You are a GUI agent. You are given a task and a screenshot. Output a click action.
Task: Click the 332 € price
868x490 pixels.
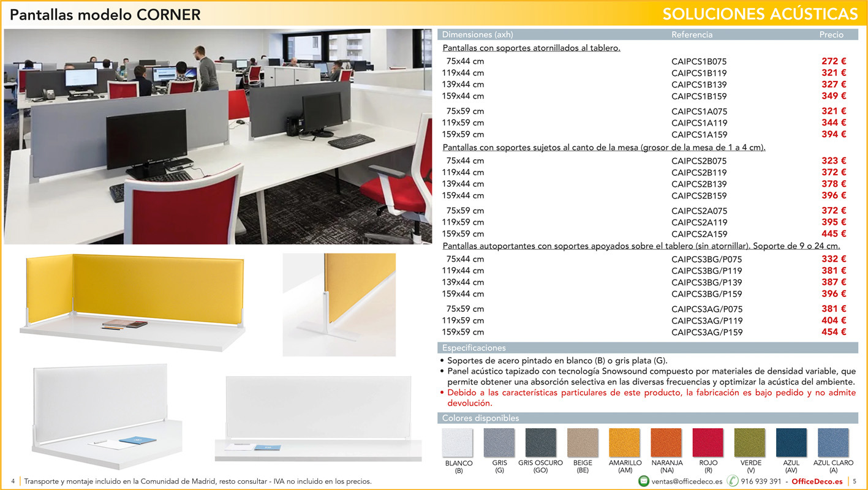834,259
